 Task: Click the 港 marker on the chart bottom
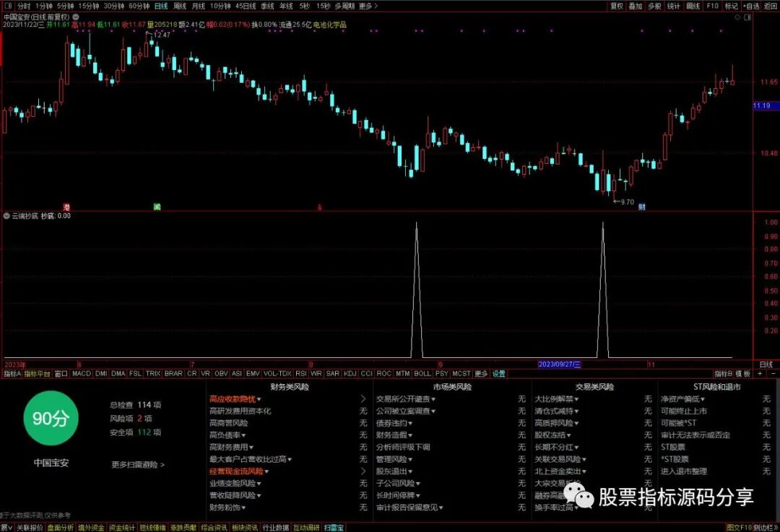[x=66, y=207]
